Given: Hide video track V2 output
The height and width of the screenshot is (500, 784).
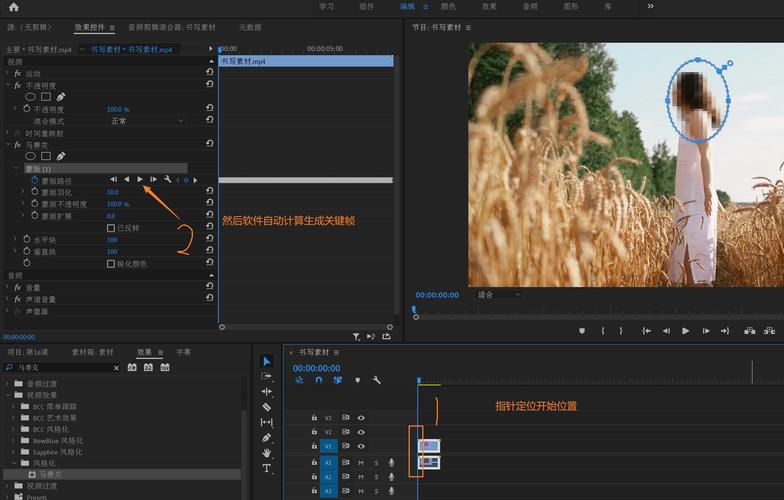Looking at the screenshot, I should [361, 432].
